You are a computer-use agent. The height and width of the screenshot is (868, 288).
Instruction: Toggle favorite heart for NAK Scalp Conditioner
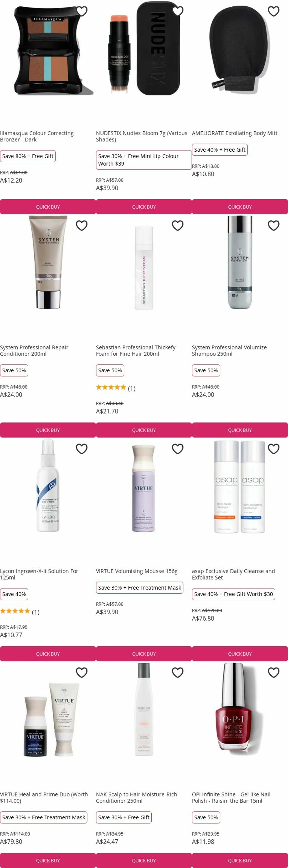tap(178, 672)
